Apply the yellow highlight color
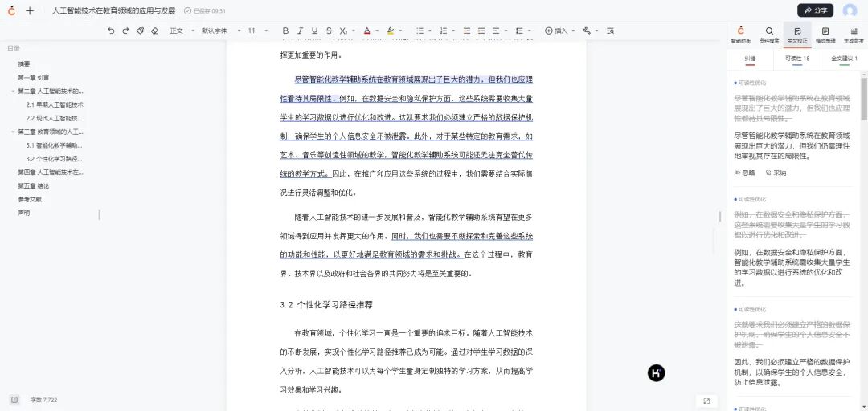Image resolution: width=868 pixels, height=411 pixels. pos(391,31)
